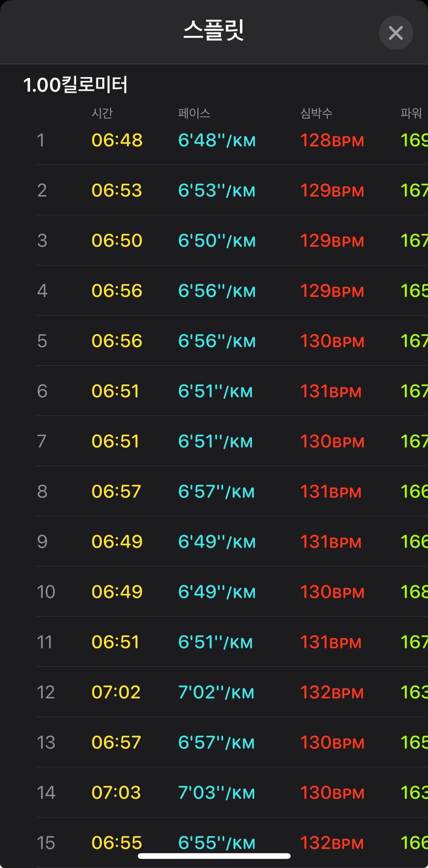Tap the 심박수 column header

tap(316, 113)
